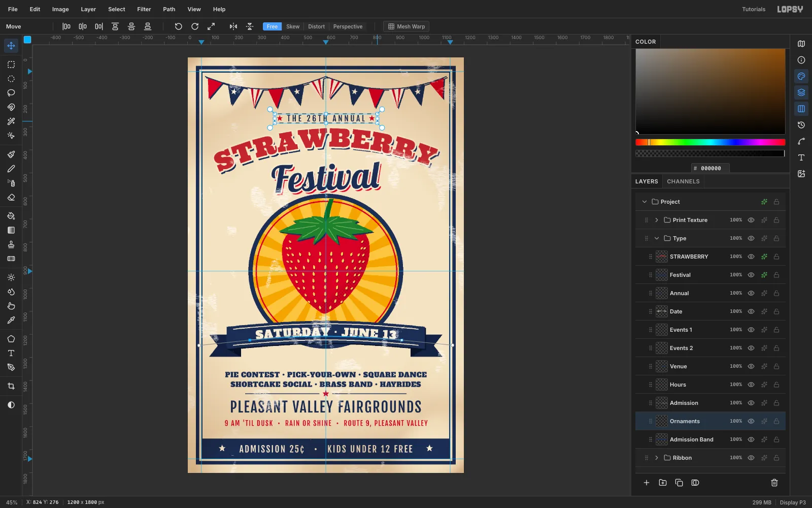Toggle visibility of the Date layer
The image size is (812, 508).
(x=751, y=311)
